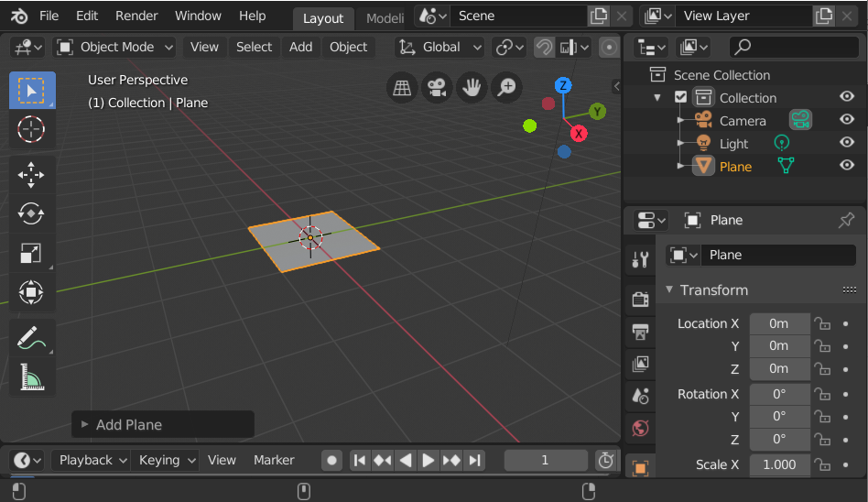Open the snapping options dropdown

(x=573, y=48)
